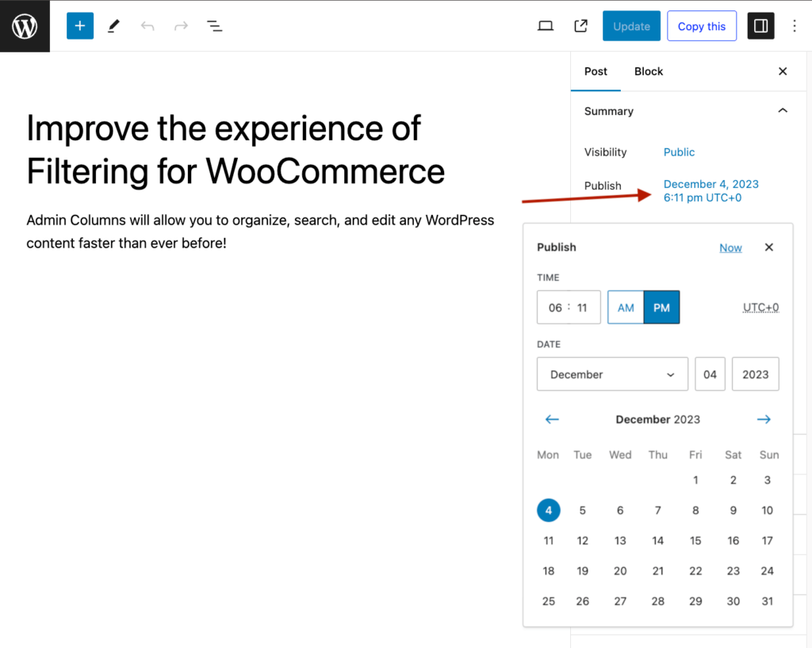812x648 pixels.
Task: Click the Now link in Publish popover
Action: pos(730,247)
